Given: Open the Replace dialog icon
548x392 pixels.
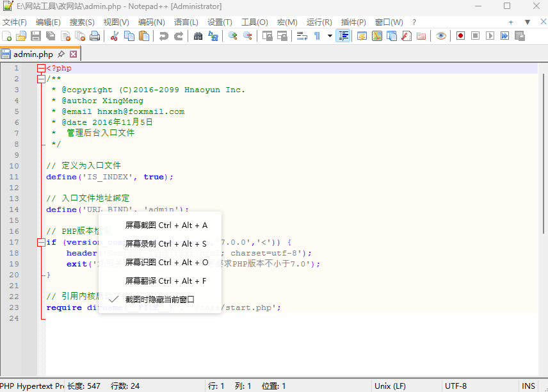Looking at the screenshot, I should [x=213, y=36].
